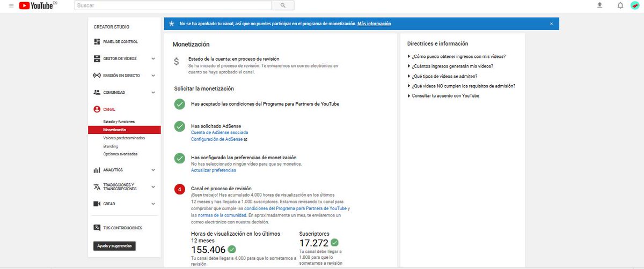The width and height of the screenshot is (644, 269).
Task: Expand the Emisión en directo section
Action: [153, 76]
